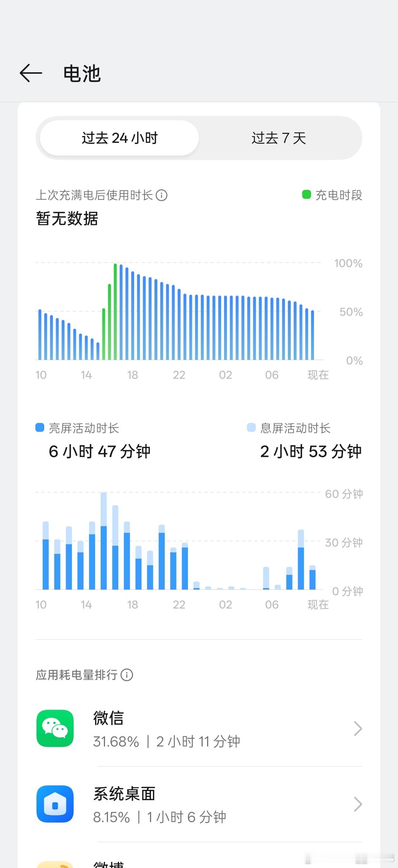398x868 pixels.
Task: Tap the green 充电时段 legend square
Action: click(306, 194)
